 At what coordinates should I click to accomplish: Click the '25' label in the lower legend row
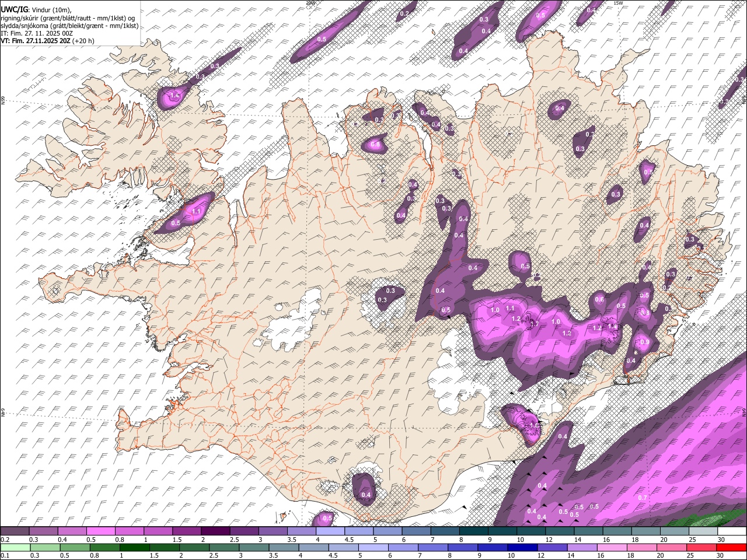click(690, 555)
